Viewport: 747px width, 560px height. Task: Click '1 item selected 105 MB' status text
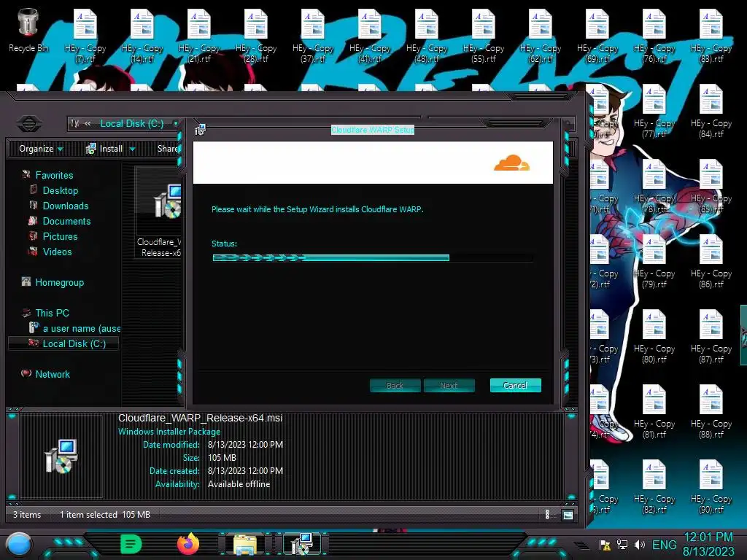pyautogui.click(x=105, y=515)
